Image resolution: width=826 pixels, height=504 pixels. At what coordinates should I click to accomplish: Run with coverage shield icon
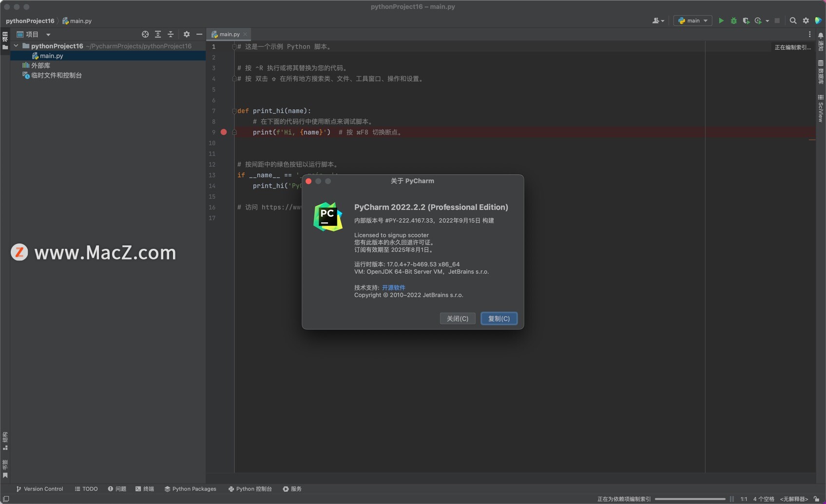point(746,21)
